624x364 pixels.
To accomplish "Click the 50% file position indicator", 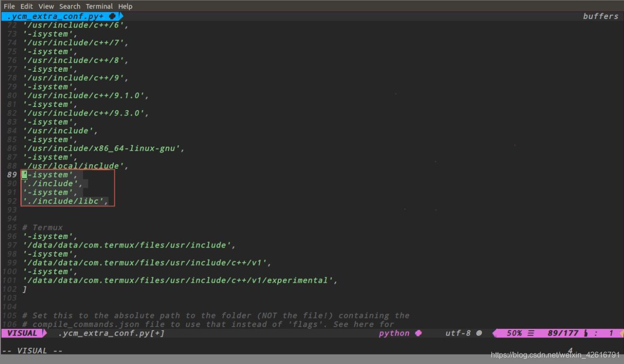I will tap(514, 333).
